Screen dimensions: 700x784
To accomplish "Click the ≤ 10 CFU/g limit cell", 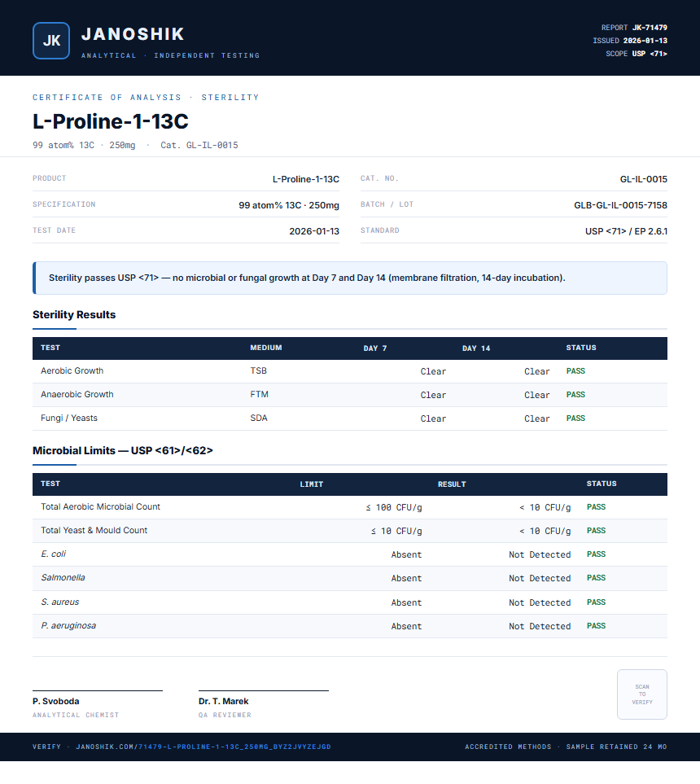I will [396, 531].
